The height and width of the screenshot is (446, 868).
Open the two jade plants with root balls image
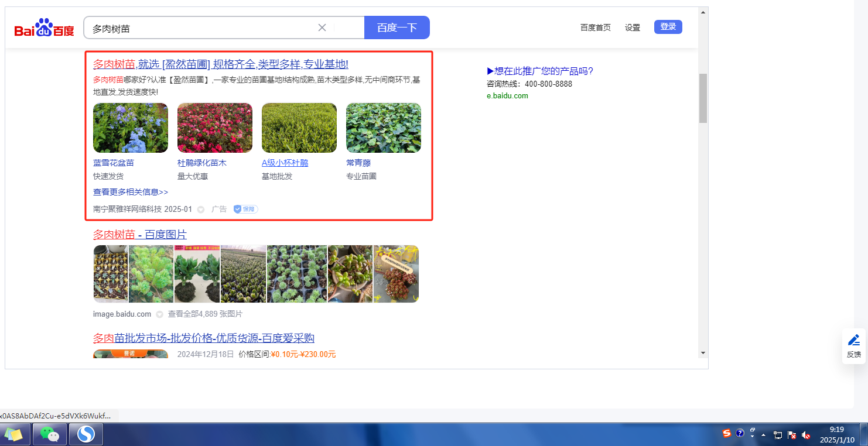[197, 274]
